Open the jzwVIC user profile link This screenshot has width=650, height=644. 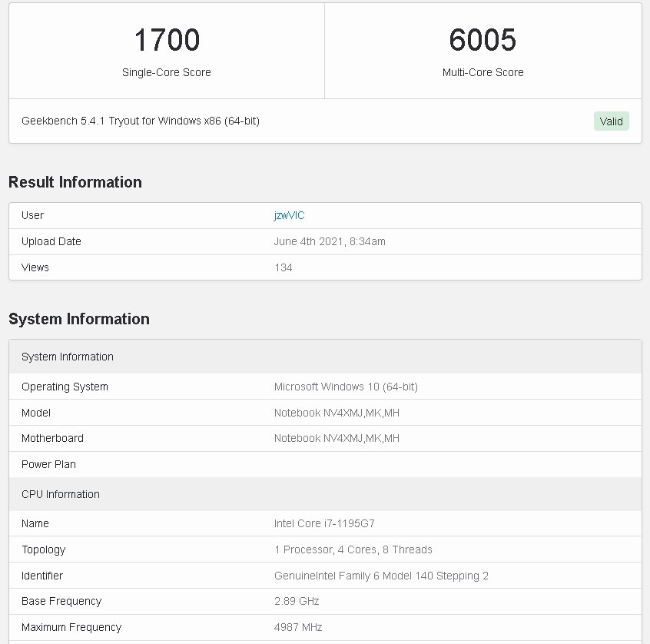[x=289, y=216]
